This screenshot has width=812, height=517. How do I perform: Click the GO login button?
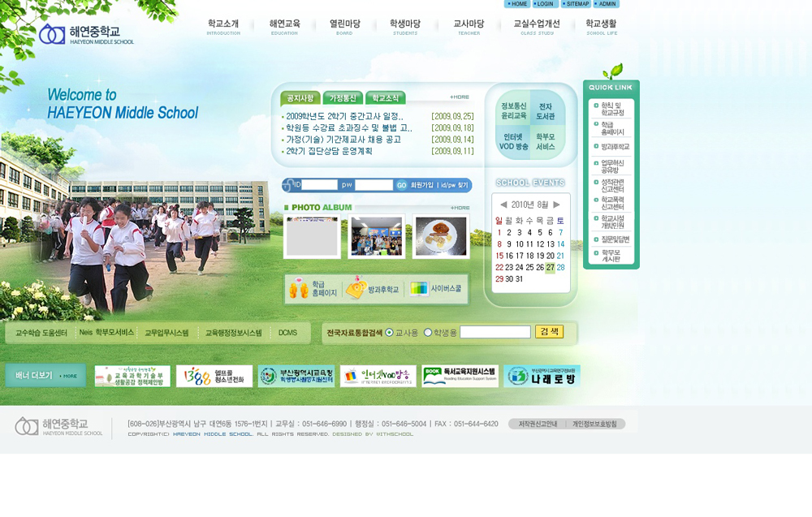[x=401, y=185]
